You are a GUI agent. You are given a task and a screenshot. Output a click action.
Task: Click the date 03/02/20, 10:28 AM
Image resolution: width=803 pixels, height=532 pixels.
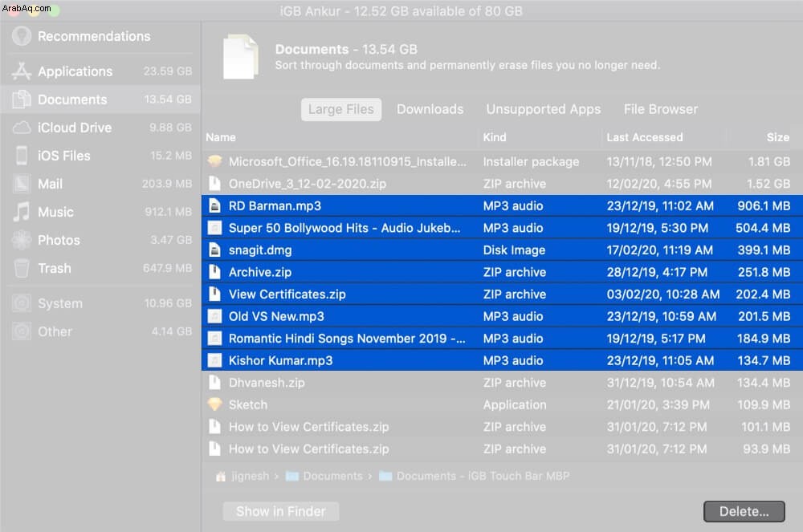(x=663, y=294)
